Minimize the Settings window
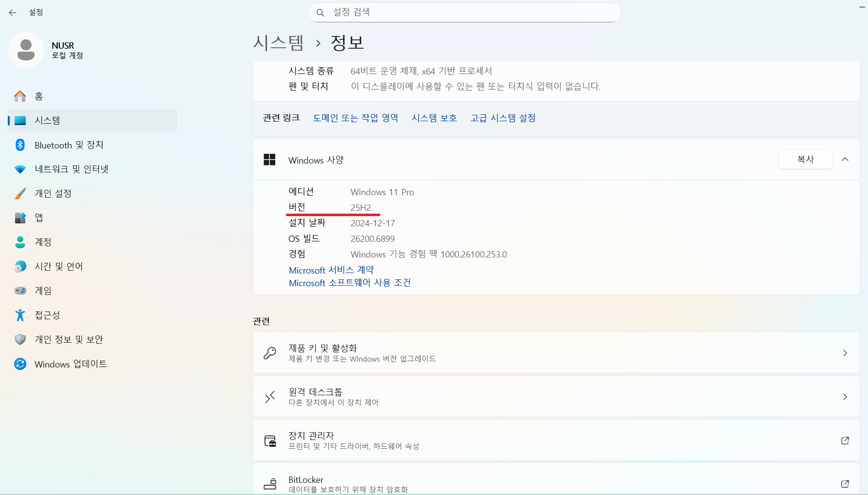This screenshot has height=495, width=868. (862, 7)
